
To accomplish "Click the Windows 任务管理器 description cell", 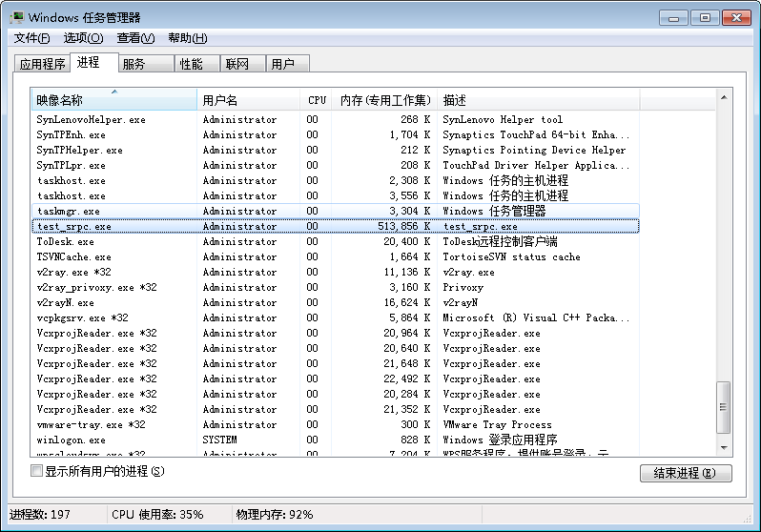I will [494, 211].
